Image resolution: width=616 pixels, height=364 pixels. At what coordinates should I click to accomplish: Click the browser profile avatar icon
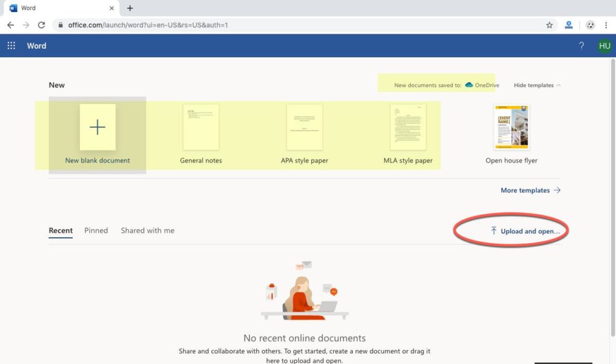click(x=590, y=25)
